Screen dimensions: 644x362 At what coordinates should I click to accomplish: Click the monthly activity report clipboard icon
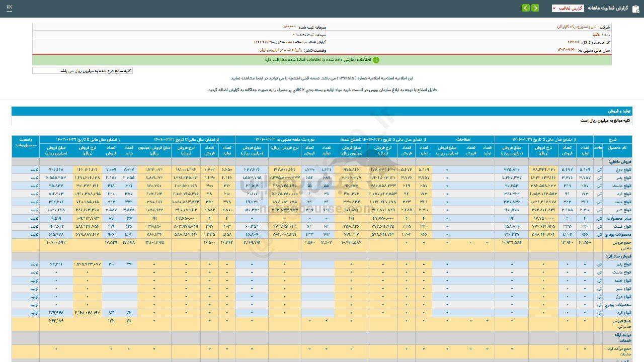[x=636, y=8]
